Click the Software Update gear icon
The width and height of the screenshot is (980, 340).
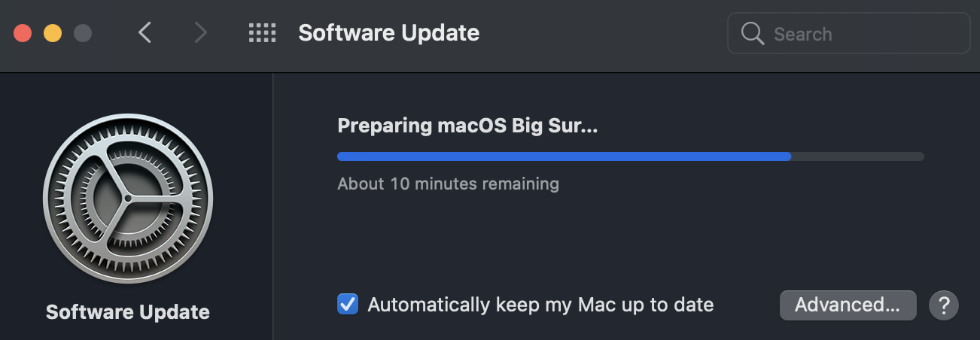(128, 199)
